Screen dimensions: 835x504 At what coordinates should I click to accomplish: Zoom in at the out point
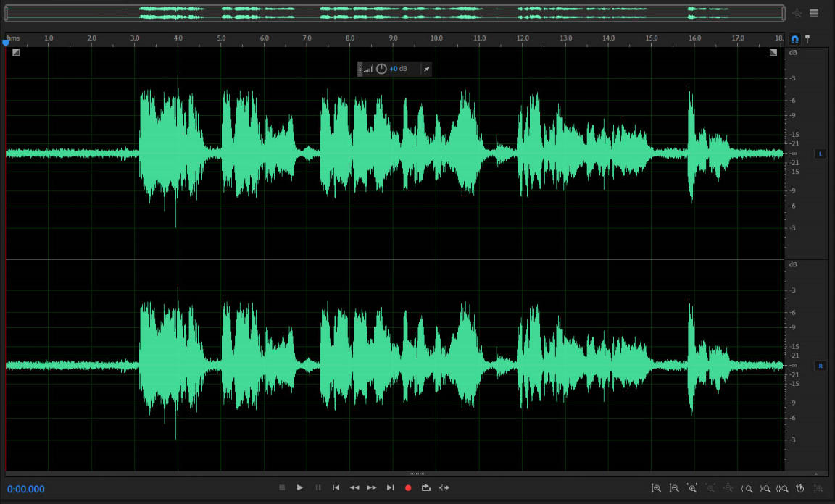point(765,489)
